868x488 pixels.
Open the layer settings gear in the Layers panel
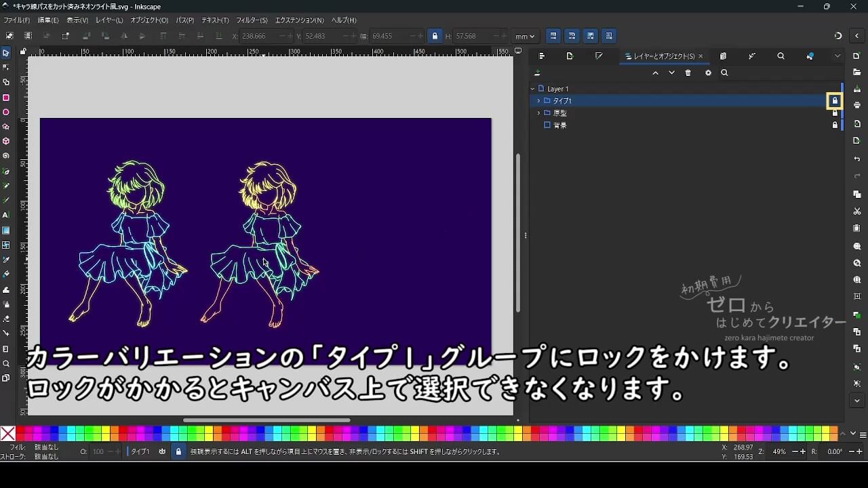pos(708,73)
